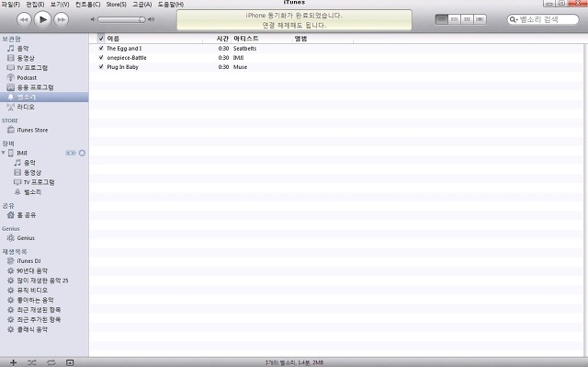Open the Store(S) menu
This screenshot has height=367, width=588.
[117, 5]
